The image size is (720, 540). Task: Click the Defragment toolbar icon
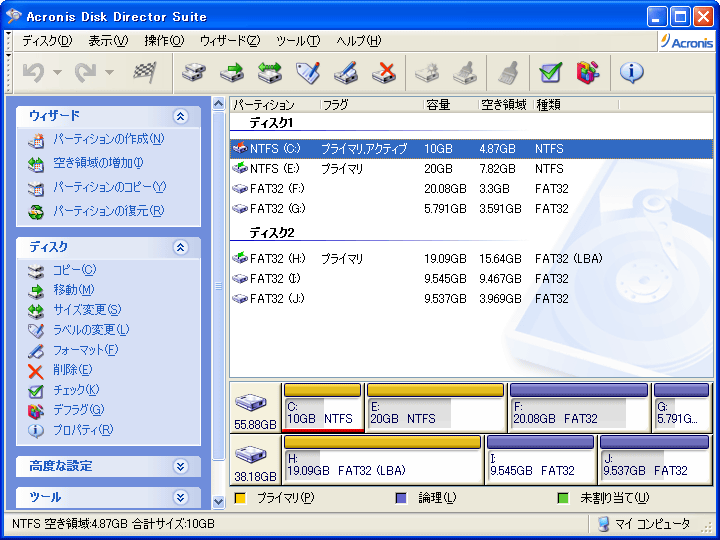588,72
